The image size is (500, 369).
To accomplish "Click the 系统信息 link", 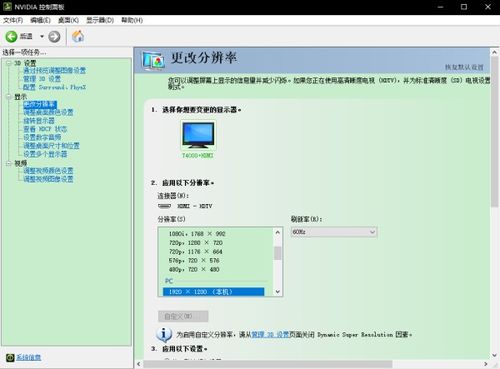I will point(29,357).
